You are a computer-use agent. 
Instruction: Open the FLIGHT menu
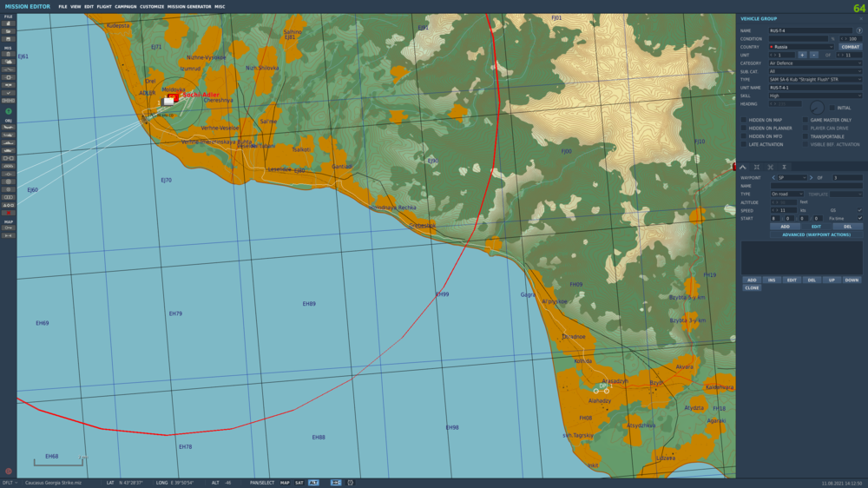point(104,7)
